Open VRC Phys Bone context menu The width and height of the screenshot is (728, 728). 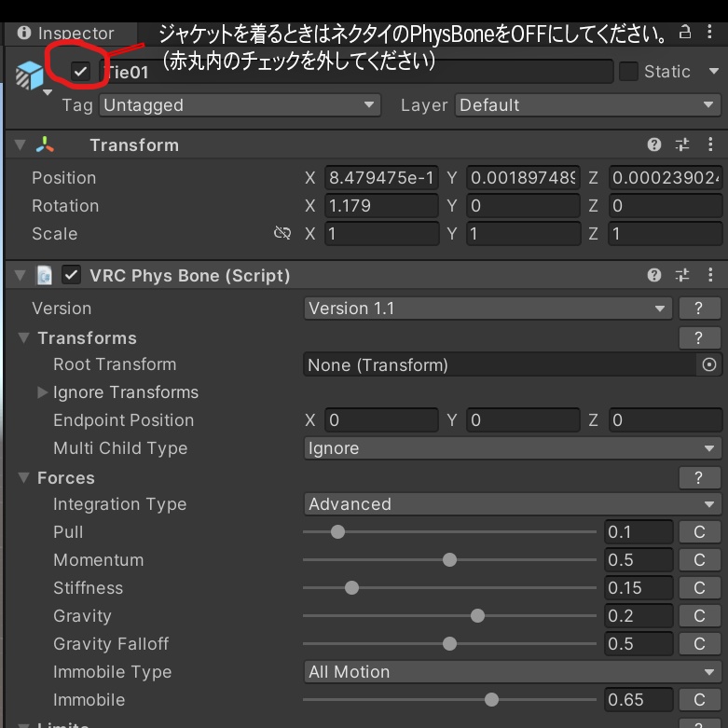(710, 275)
